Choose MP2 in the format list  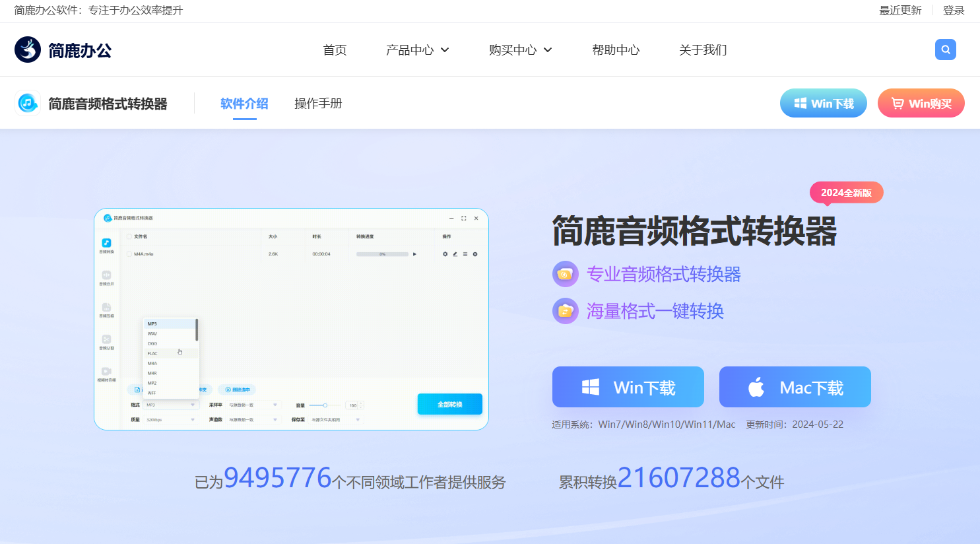(x=170, y=384)
